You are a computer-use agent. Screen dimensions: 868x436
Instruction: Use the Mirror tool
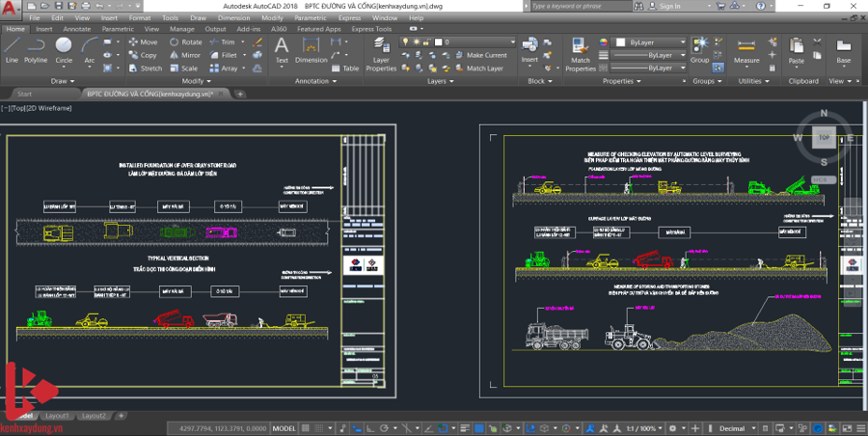point(186,55)
